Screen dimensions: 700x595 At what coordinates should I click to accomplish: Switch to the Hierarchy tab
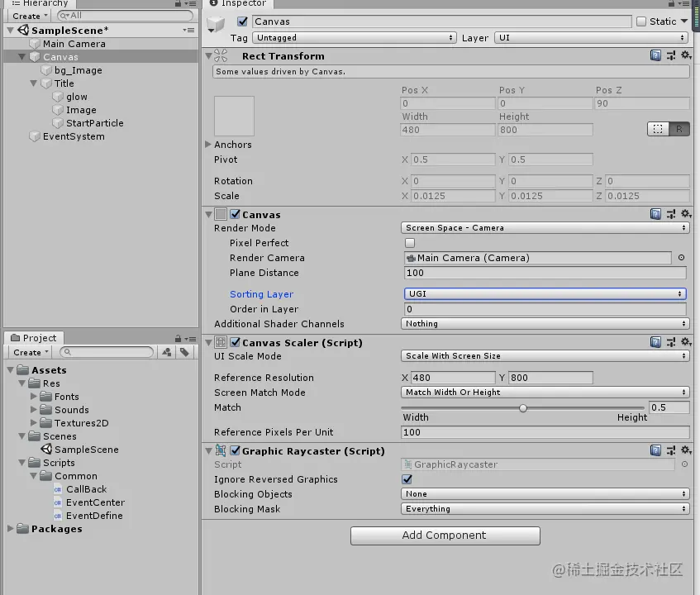pyautogui.click(x=40, y=3)
